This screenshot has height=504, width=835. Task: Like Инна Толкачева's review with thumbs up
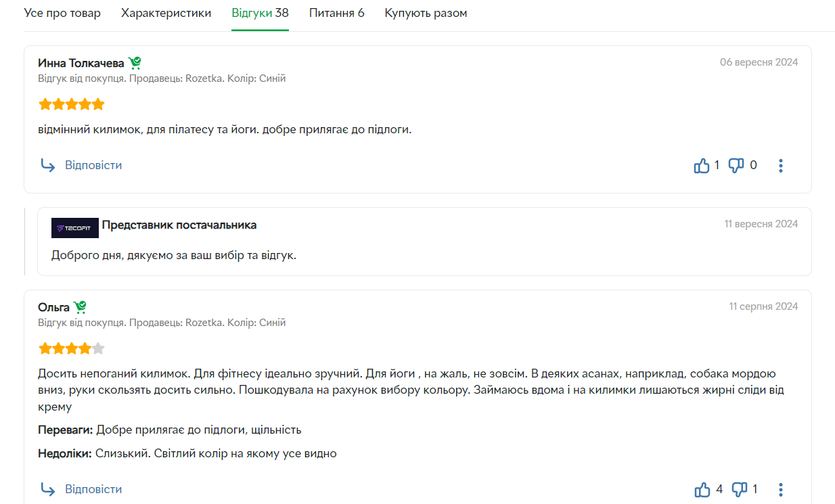coord(702,165)
